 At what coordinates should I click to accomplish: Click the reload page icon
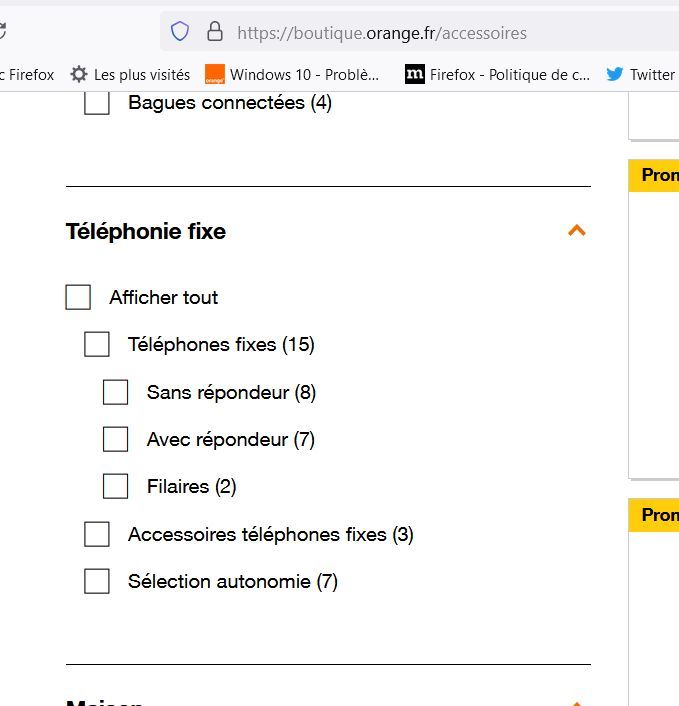[3, 32]
